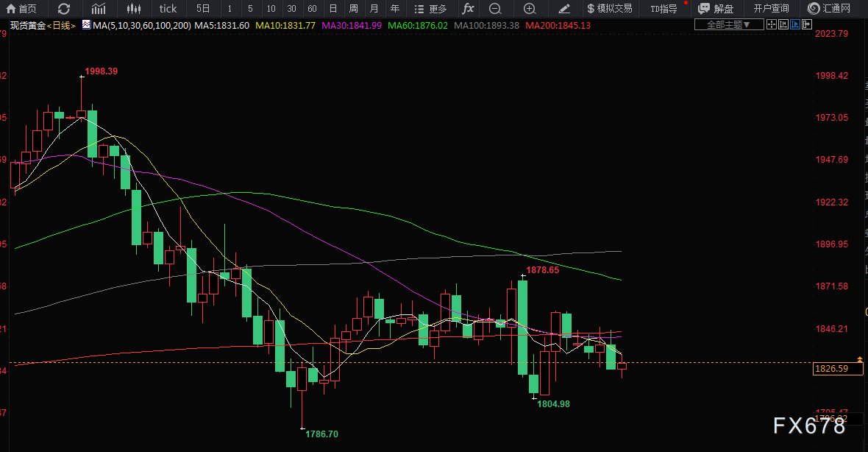
Task: Select 1-minute period
Action: tap(230, 8)
